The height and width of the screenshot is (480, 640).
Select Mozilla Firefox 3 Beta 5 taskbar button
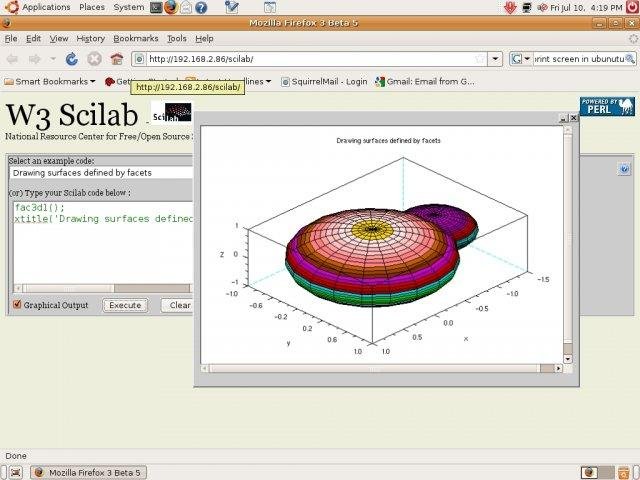point(88,472)
